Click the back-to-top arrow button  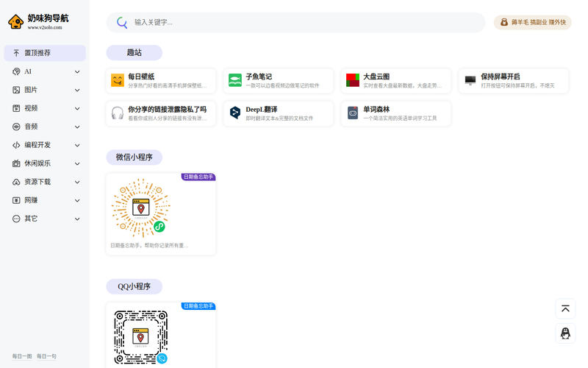565,308
